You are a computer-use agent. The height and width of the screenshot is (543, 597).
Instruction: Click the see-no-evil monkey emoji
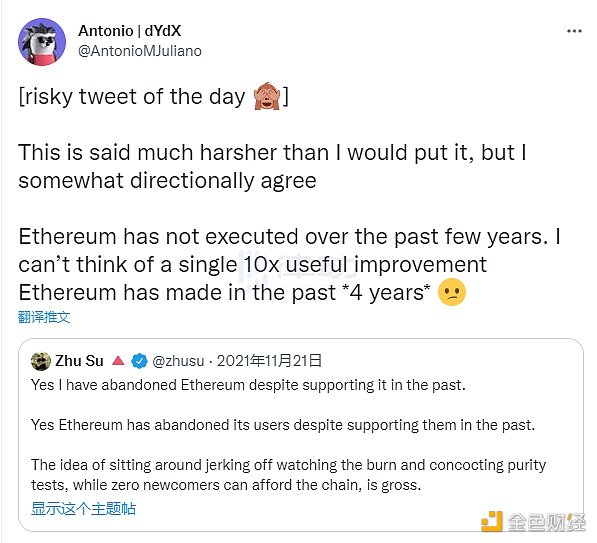pyautogui.click(x=267, y=96)
